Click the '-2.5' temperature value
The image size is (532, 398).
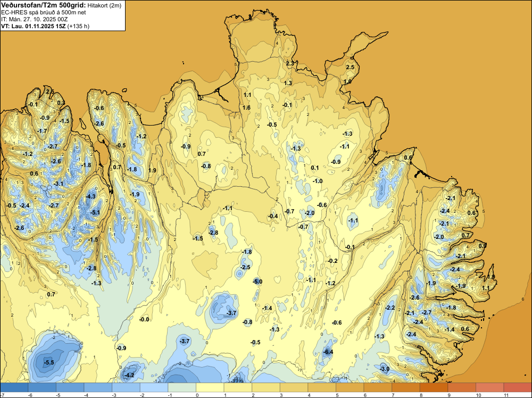pos(245,267)
